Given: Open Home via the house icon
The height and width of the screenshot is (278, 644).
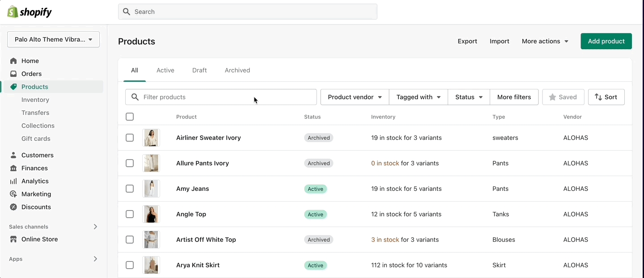Looking at the screenshot, I should click(x=13, y=61).
